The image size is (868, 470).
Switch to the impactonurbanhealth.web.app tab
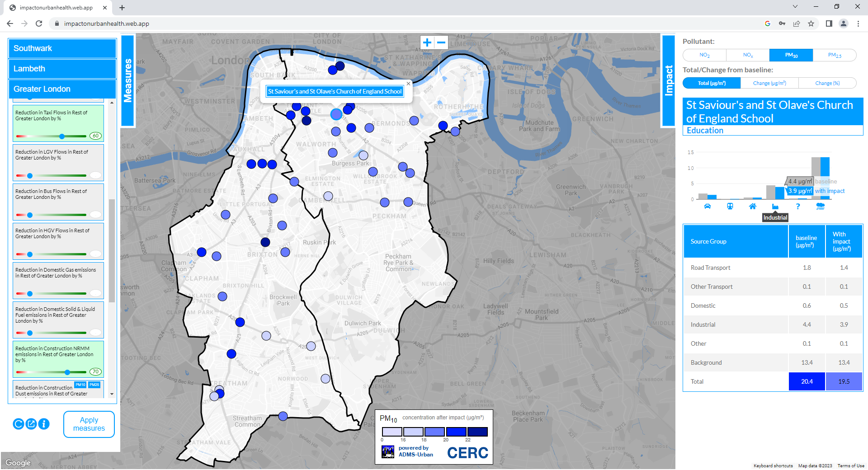pyautogui.click(x=56, y=8)
